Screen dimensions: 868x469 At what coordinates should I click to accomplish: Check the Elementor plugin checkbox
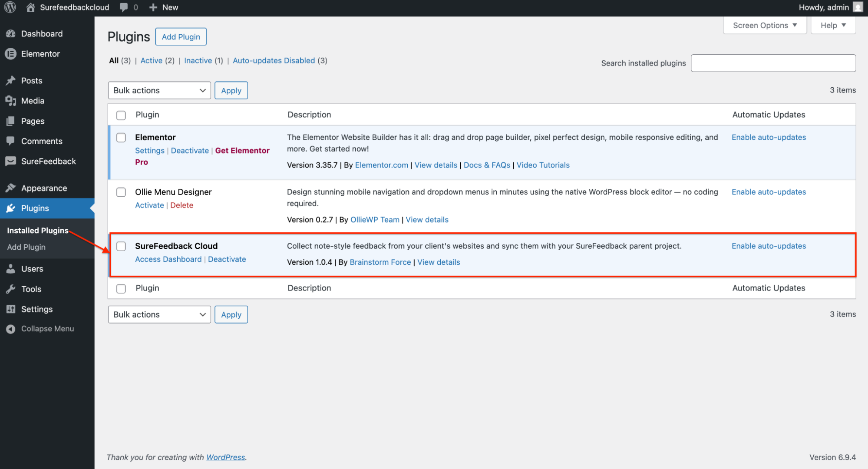pyautogui.click(x=121, y=138)
